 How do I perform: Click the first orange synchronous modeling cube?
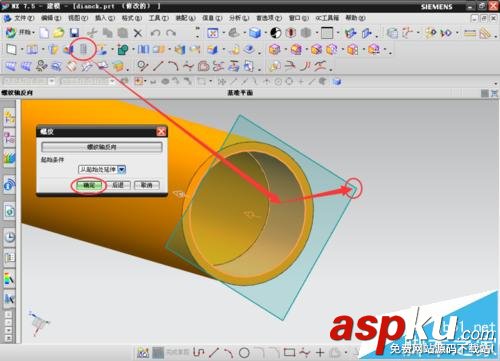(x=275, y=50)
